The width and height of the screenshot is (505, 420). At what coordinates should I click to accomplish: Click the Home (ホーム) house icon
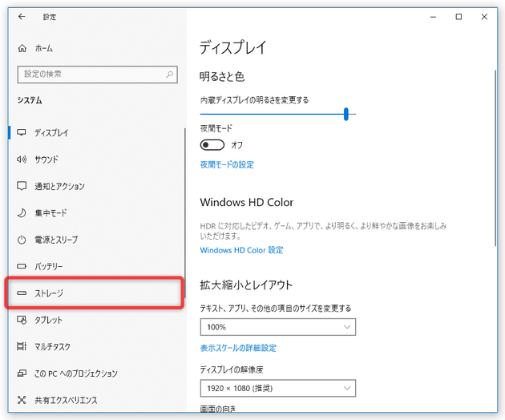tap(22, 49)
